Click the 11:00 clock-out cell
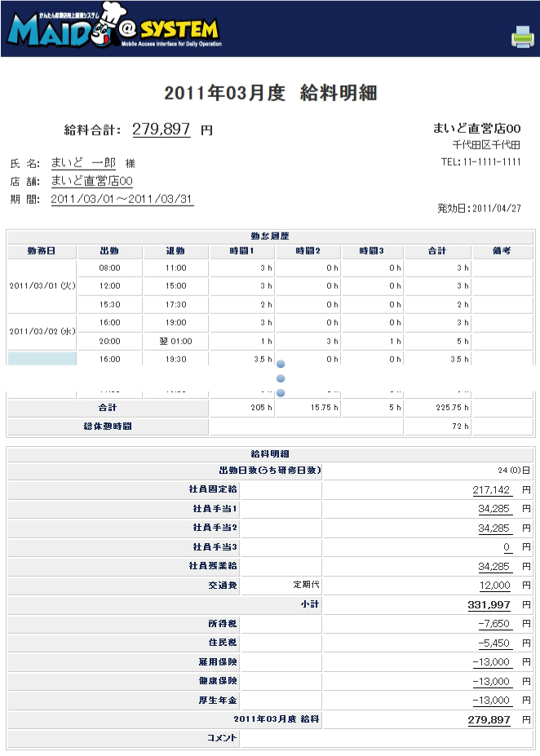Screen dimensions: 540x756 click(176, 268)
